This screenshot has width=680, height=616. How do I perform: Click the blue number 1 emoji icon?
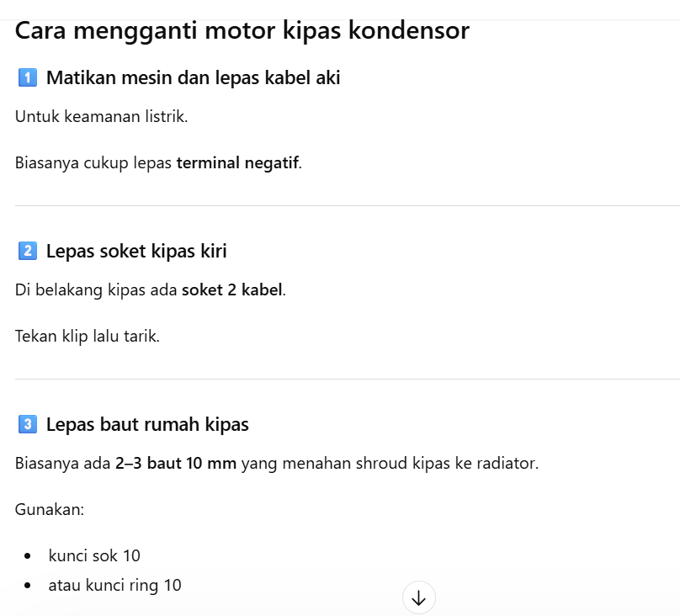(x=27, y=78)
